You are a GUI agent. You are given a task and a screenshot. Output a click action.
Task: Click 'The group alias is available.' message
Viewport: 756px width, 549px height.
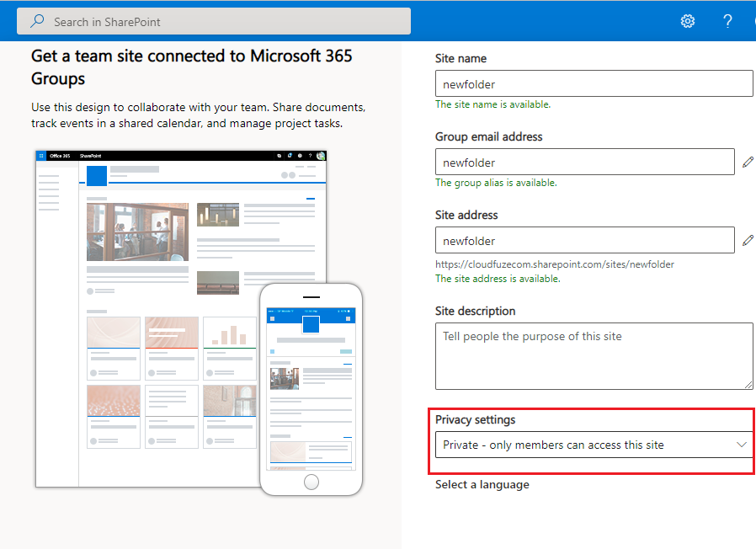click(x=496, y=183)
